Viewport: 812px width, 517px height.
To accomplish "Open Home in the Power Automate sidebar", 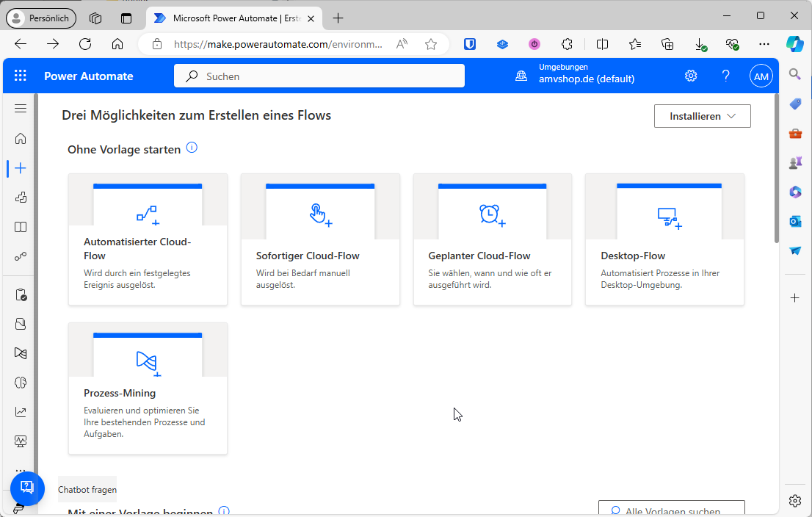I will click(x=20, y=138).
